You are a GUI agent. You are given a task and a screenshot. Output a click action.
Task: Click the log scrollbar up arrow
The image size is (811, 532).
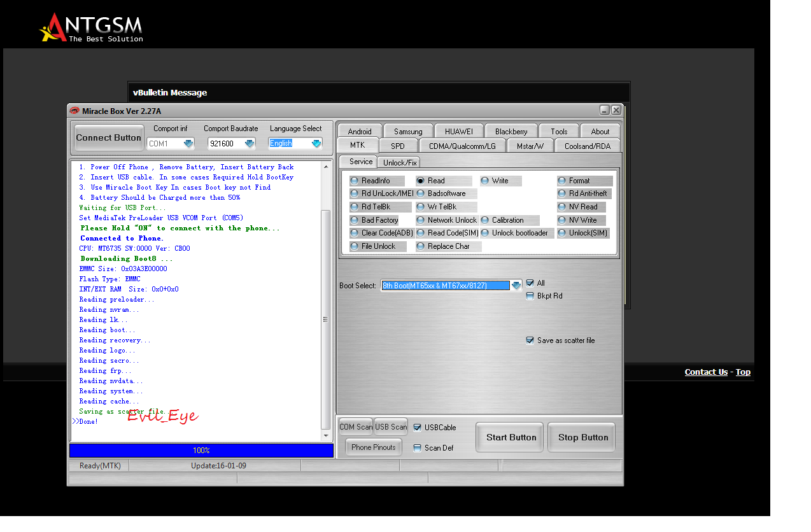click(327, 167)
